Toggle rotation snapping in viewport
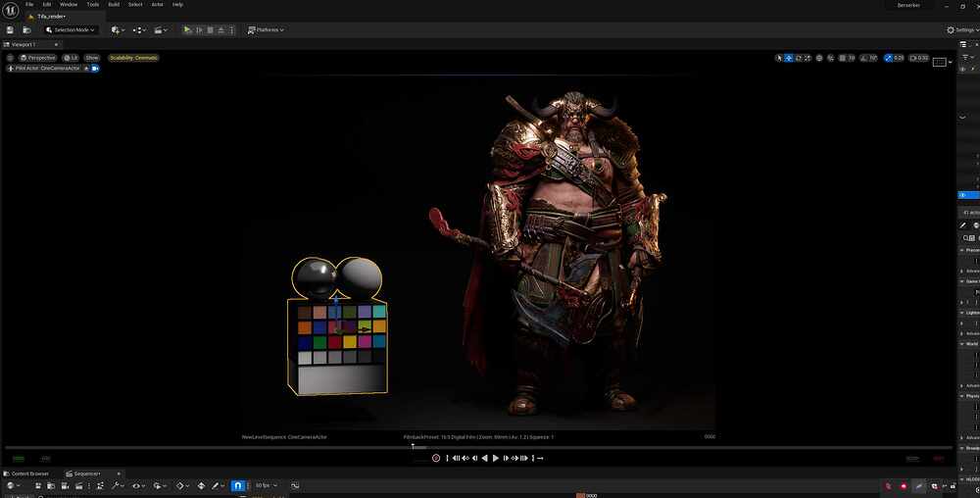The image size is (980, 498). [x=863, y=58]
